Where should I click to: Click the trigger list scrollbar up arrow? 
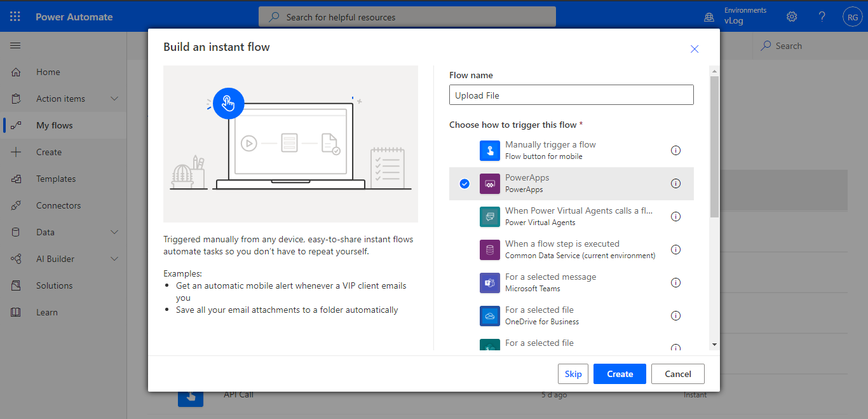pos(714,71)
